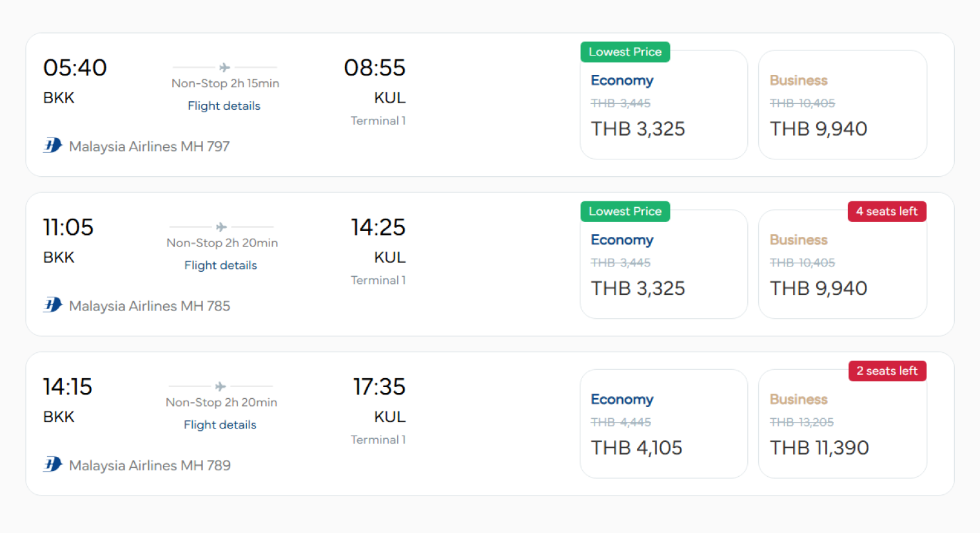View Flight details for MH 789
The width and height of the screenshot is (980, 533).
click(x=220, y=425)
